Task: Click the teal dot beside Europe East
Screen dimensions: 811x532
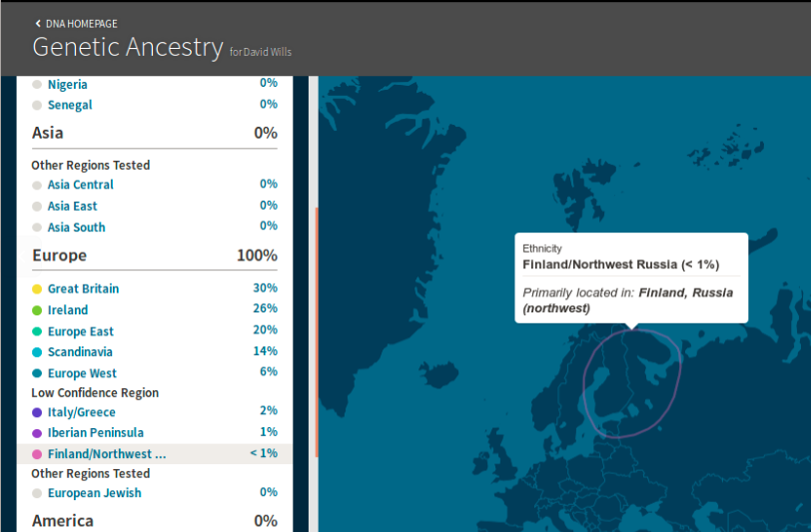Action: [37, 331]
